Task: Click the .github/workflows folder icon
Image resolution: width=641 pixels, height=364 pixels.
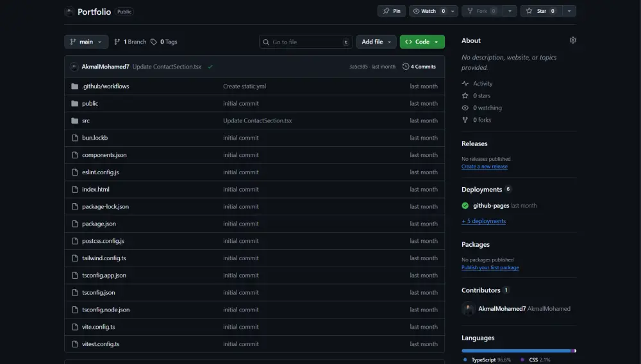Action: [x=74, y=87]
